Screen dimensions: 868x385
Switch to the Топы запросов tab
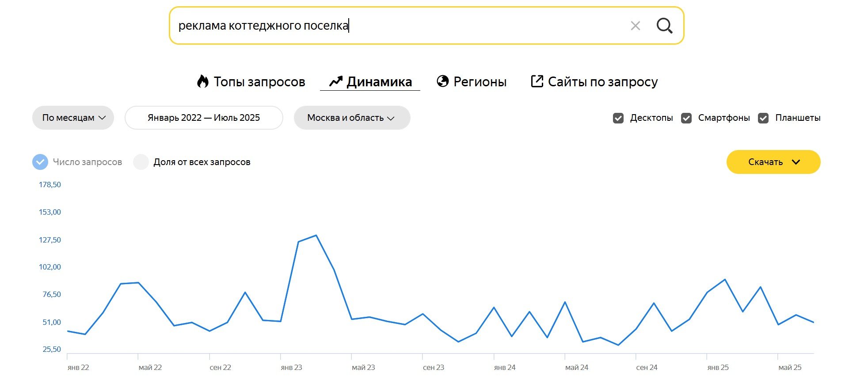[x=259, y=82]
